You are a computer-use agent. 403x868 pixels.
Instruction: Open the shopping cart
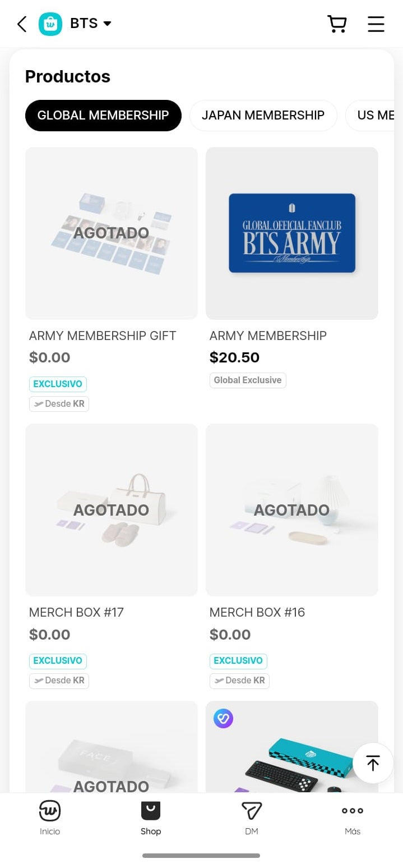click(x=337, y=24)
